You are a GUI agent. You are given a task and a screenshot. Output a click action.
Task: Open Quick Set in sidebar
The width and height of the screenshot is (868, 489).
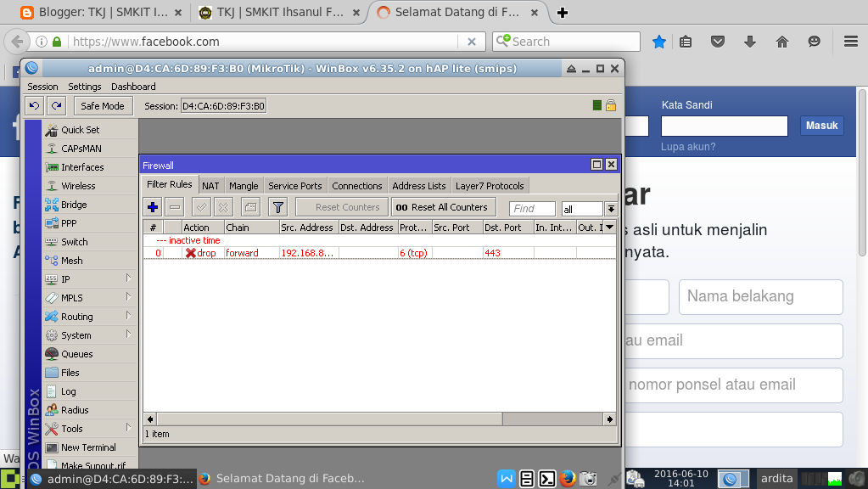tap(90, 130)
